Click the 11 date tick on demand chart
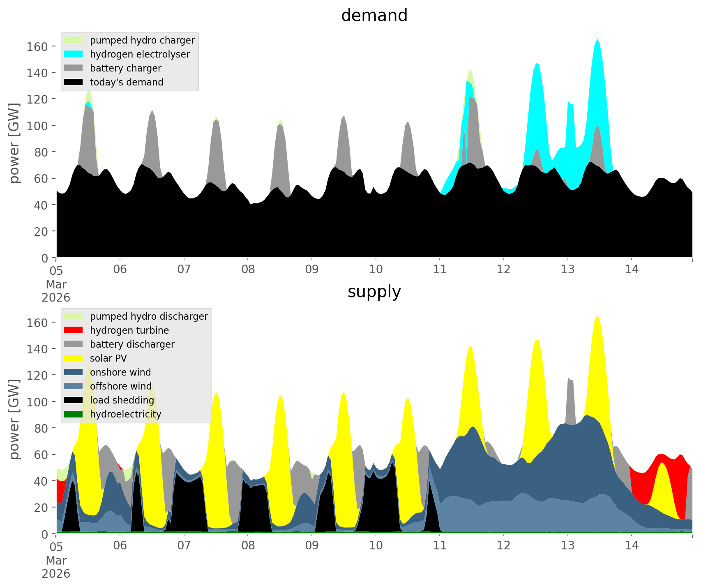Viewport: 701px width, 588px height. point(440,270)
